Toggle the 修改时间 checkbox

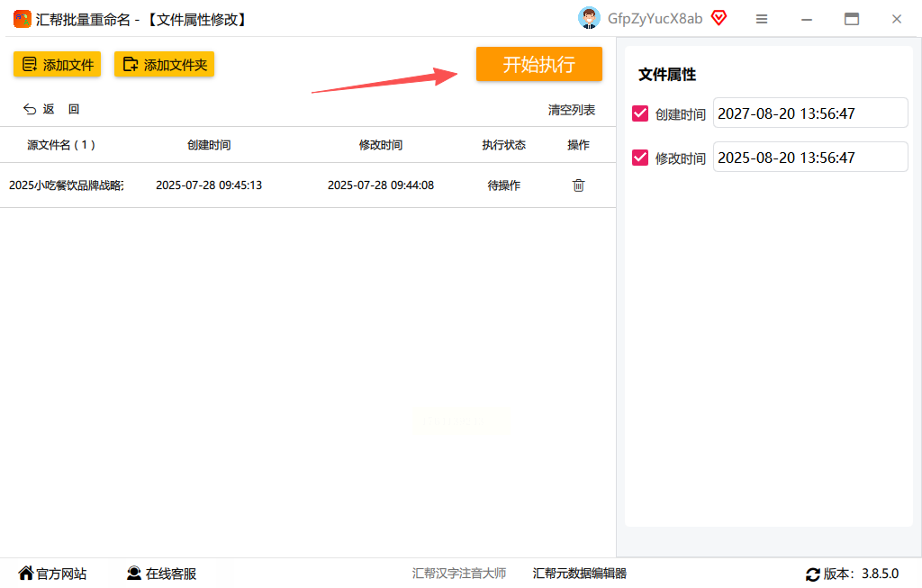coord(640,158)
